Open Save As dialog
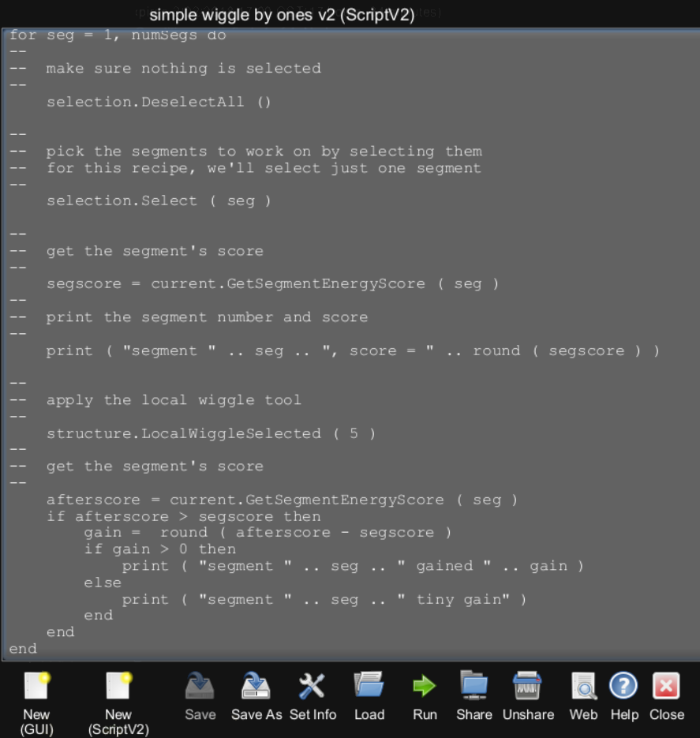 pos(256,687)
